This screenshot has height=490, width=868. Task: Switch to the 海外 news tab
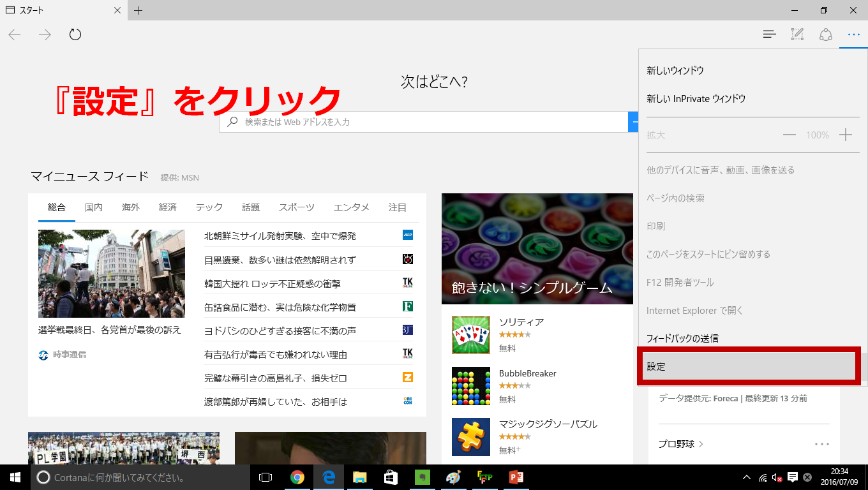tap(131, 207)
